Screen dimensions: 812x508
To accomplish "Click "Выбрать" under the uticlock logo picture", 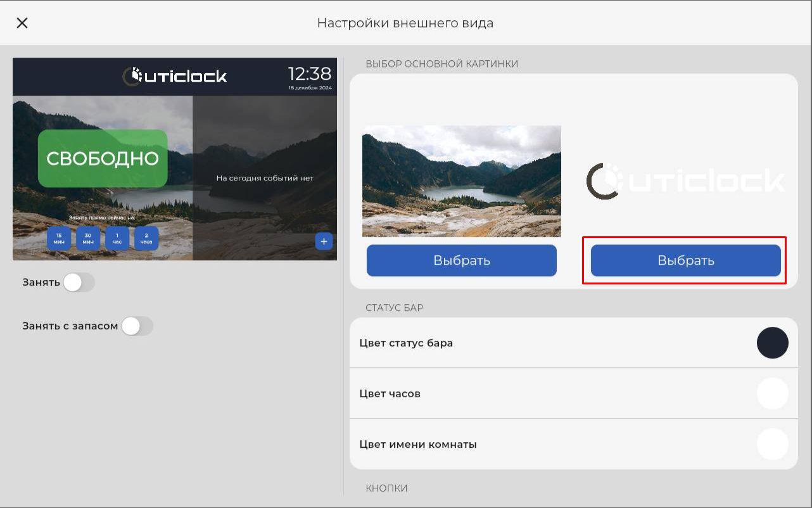I will 686,260.
